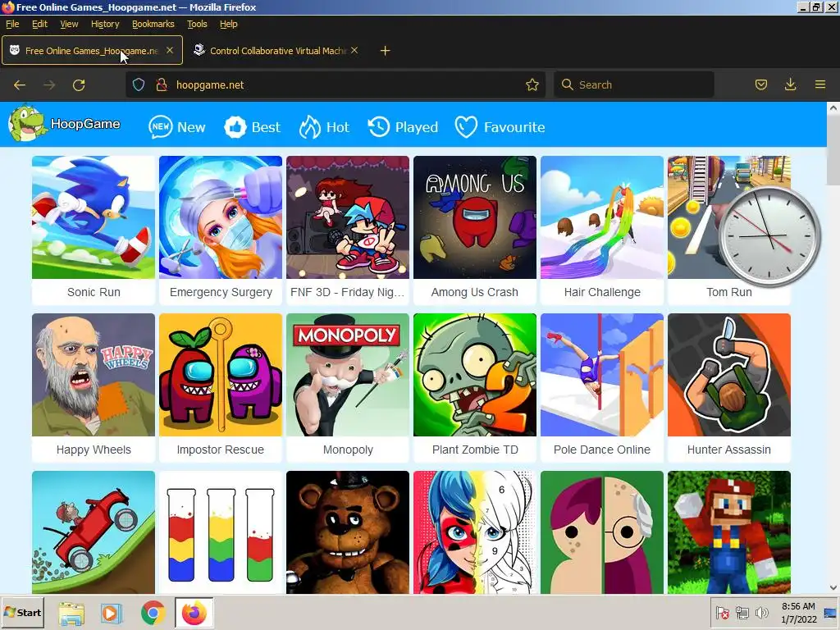Click the analog clock desktop gadget
This screenshot has width=840, height=630.
(x=769, y=235)
